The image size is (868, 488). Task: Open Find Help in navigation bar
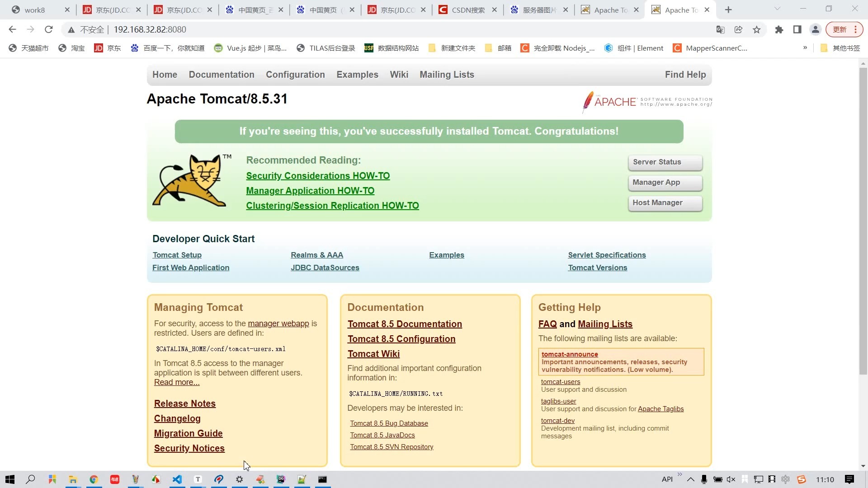tap(685, 75)
